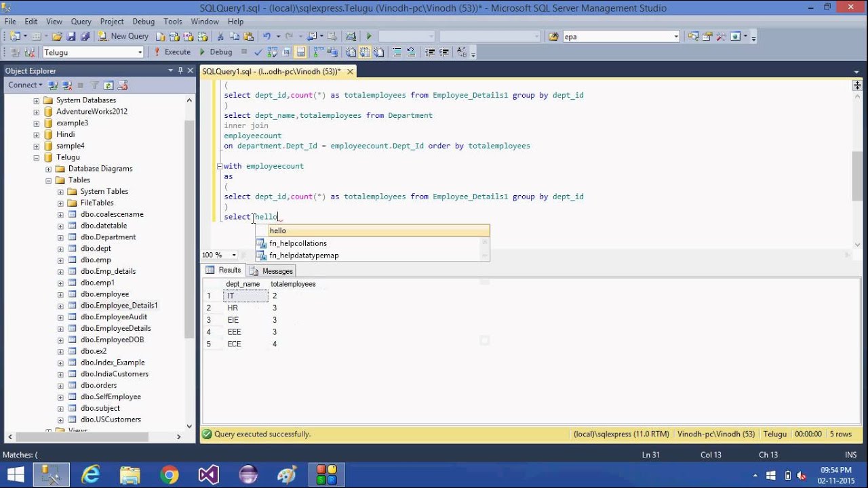
Task: Toggle the IntelliSense Enabled icon
Action: click(x=300, y=52)
